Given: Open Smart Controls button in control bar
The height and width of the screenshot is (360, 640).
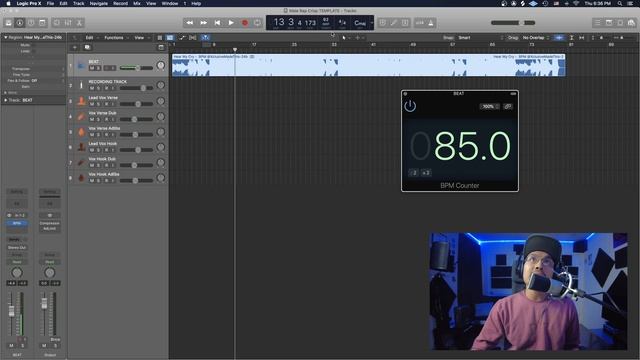Looking at the screenshot, I should point(57,23).
